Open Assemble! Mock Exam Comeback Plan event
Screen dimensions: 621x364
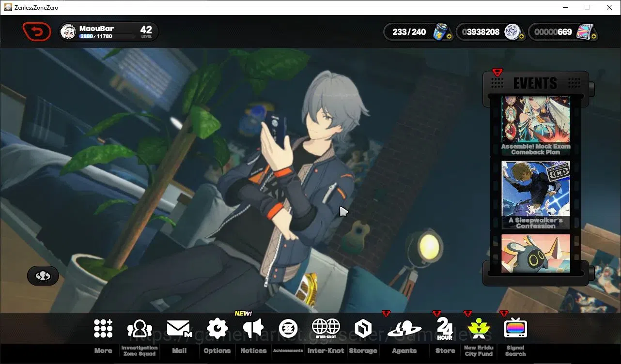[536, 126]
